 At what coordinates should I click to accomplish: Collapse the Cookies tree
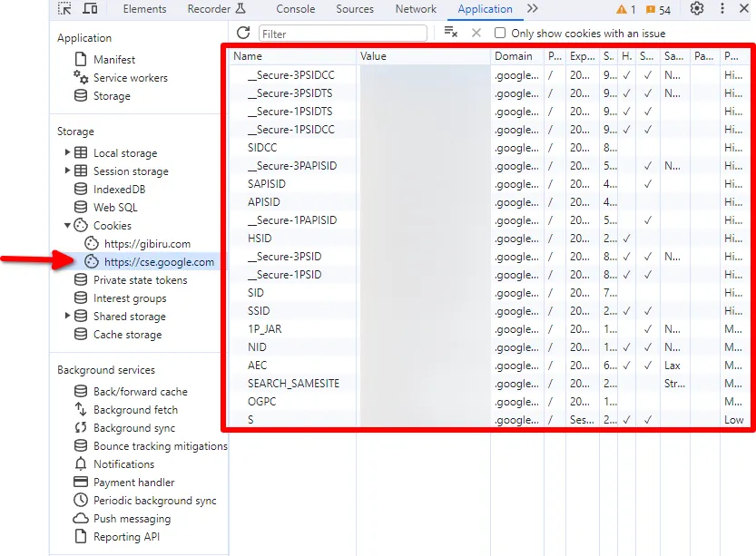tap(67, 225)
